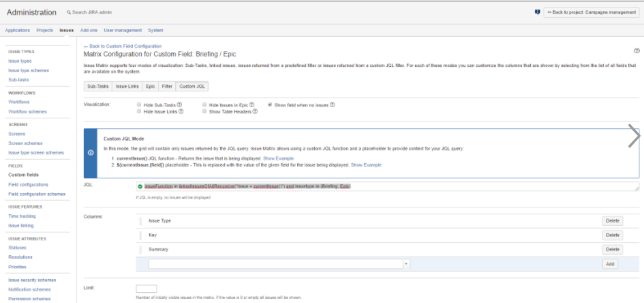Open Workflow schemes sidebar link
This screenshot has width=644, height=303.
coord(27,112)
